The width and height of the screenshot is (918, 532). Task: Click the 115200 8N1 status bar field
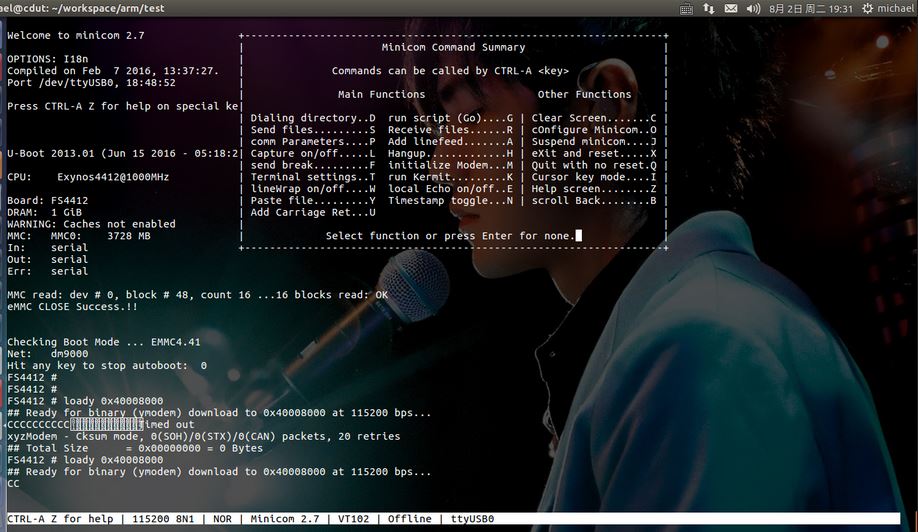(153, 519)
